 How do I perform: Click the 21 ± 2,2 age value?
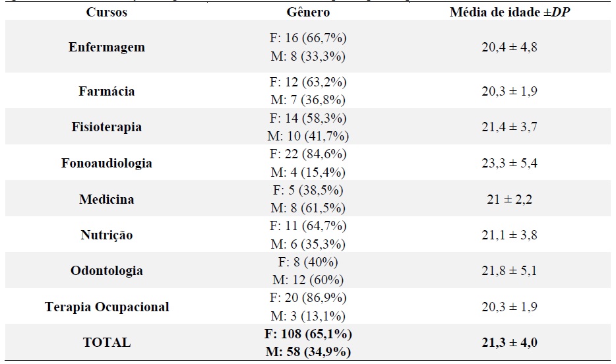[x=509, y=199]
